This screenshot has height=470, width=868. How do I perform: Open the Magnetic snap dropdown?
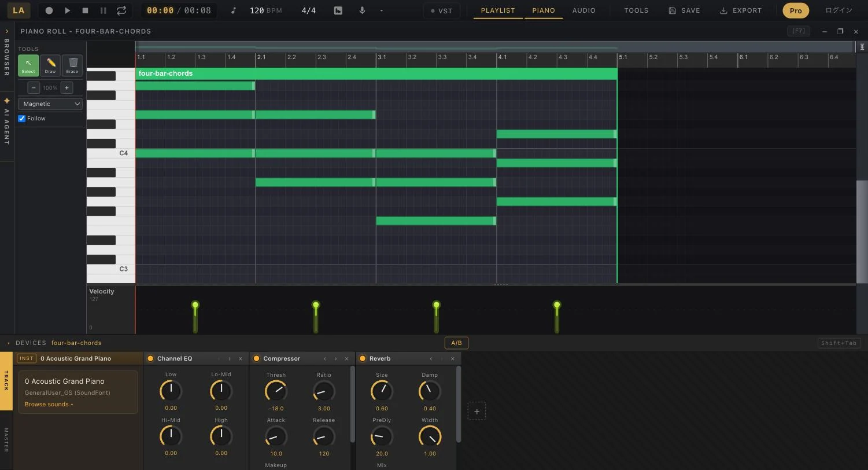pos(50,104)
